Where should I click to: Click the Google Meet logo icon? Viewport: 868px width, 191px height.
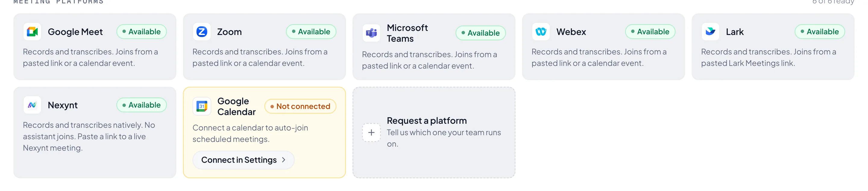[32, 32]
